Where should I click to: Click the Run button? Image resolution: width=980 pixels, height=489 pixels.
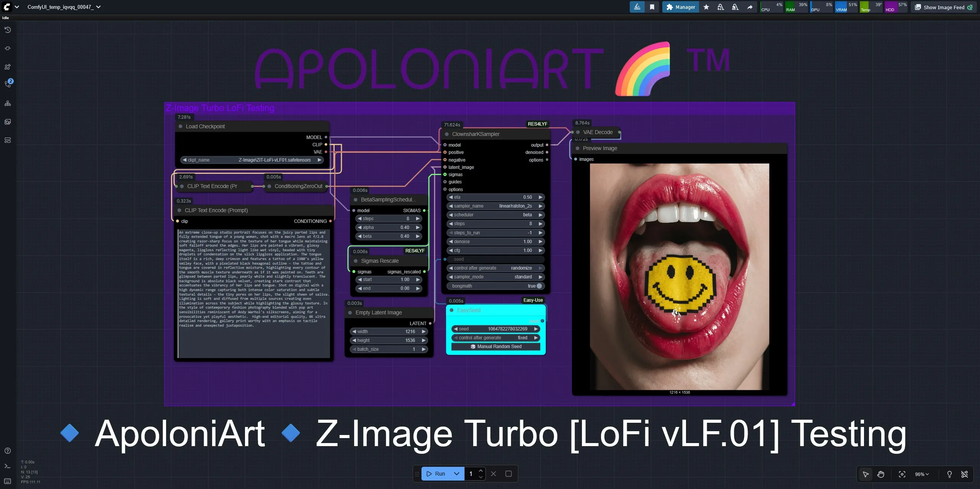[x=436, y=474]
